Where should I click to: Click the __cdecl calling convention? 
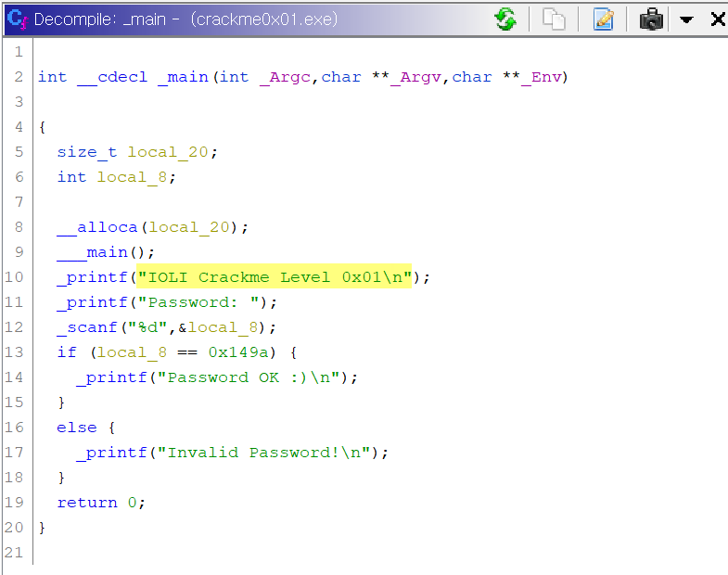112,77
